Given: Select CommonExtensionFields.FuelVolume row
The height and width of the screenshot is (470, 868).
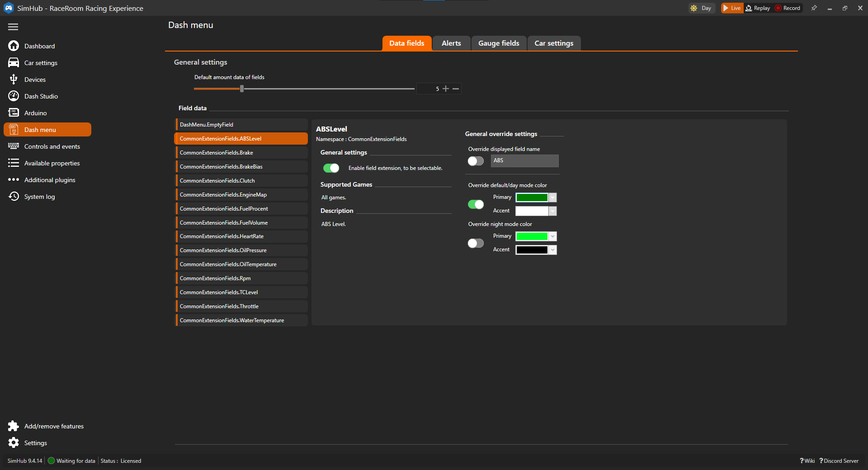Looking at the screenshot, I should pyautogui.click(x=241, y=223).
